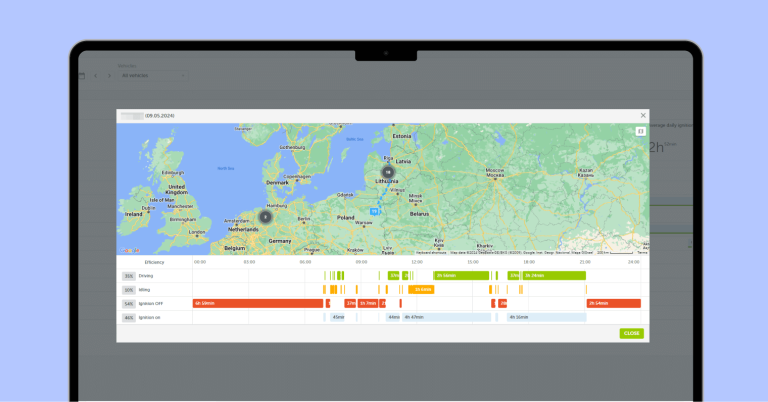Image resolution: width=768 pixels, height=402 pixels.
Task: Click the green CLOSE button
Action: (x=631, y=333)
